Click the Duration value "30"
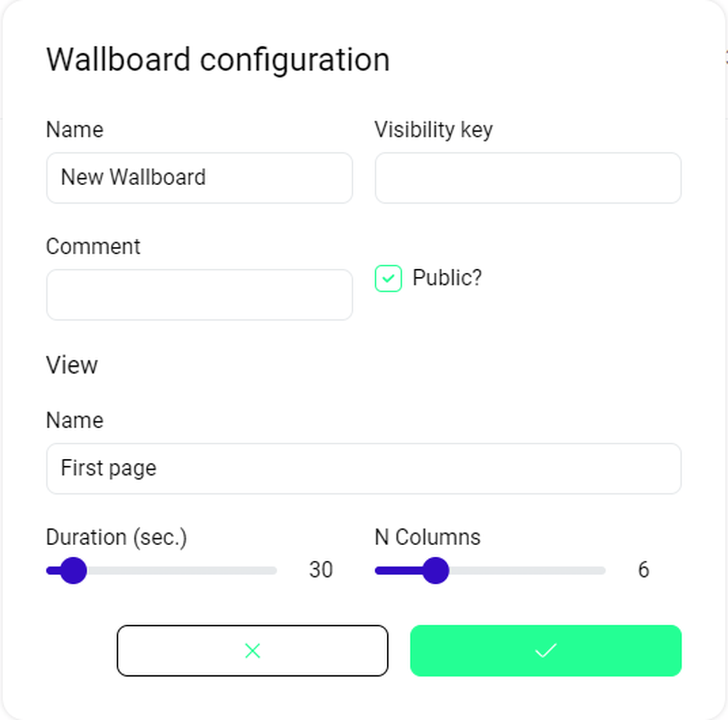Viewport: 728px width, 720px height. coord(321,570)
